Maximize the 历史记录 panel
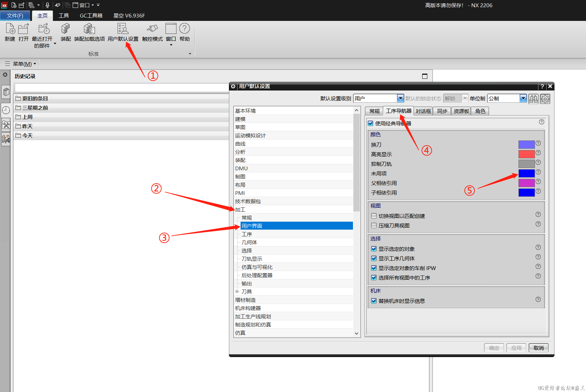 pos(425,76)
